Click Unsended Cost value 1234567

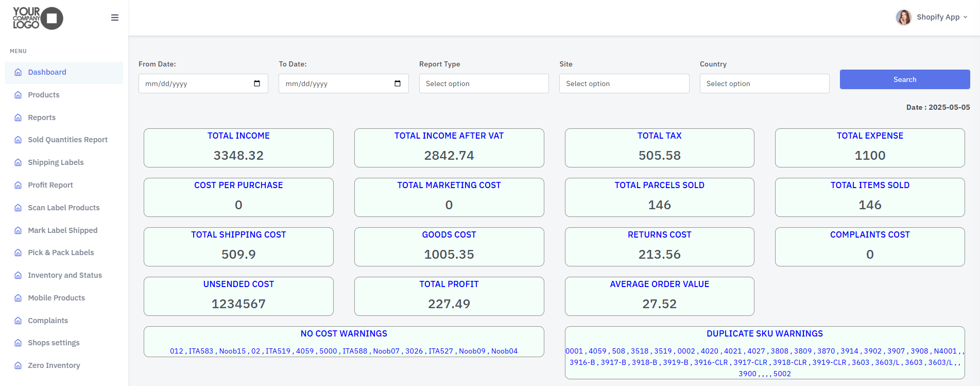tap(238, 304)
